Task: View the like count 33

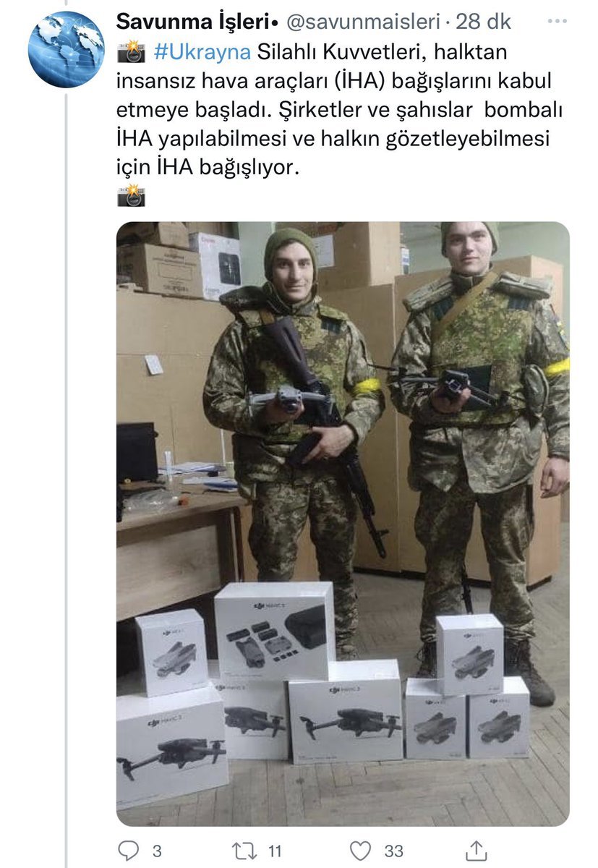Action: click(x=394, y=850)
